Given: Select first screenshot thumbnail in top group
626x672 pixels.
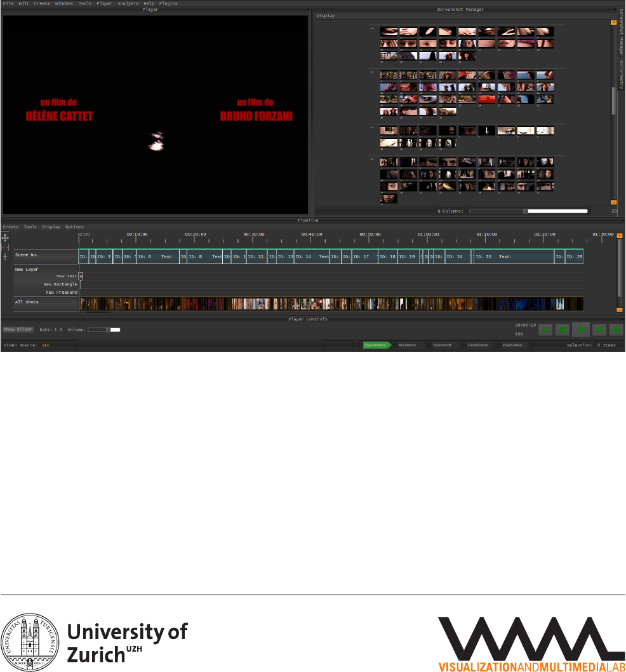Looking at the screenshot, I should click(389, 31).
